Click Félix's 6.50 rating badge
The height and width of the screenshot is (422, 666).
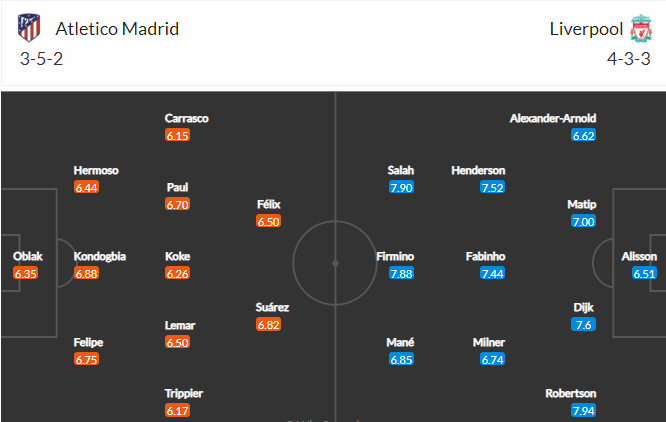coord(268,221)
